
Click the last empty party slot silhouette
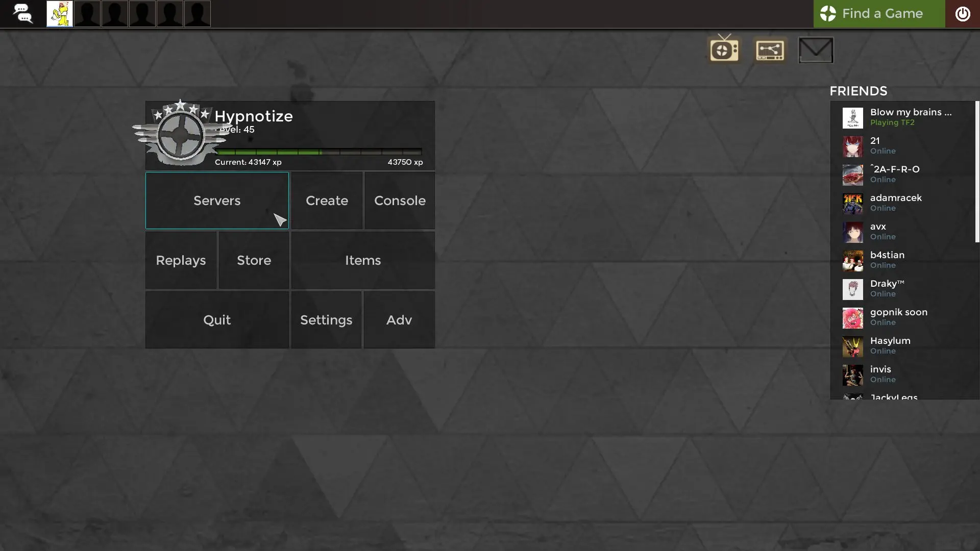[198, 14]
